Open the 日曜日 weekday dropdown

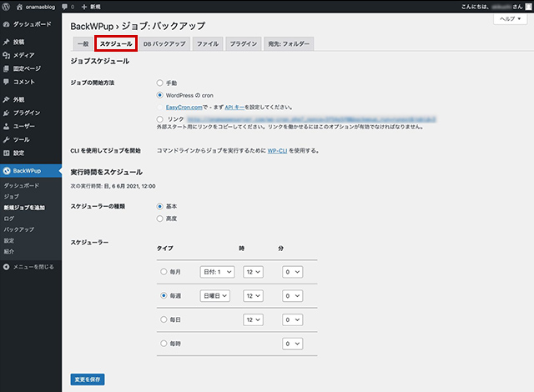(215, 296)
